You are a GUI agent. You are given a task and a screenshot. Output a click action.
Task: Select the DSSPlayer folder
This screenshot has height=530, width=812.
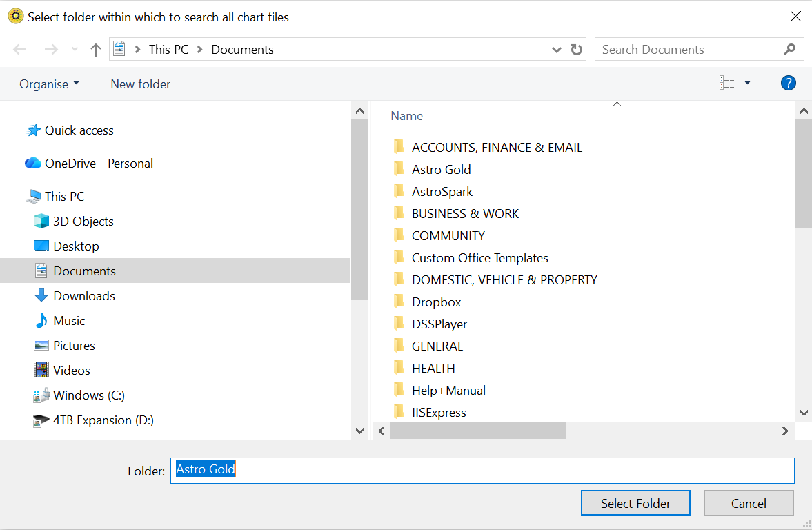click(x=430, y=324)
